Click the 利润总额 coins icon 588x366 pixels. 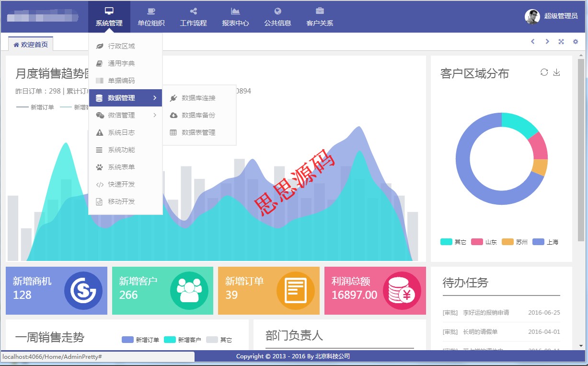[402, 291]
